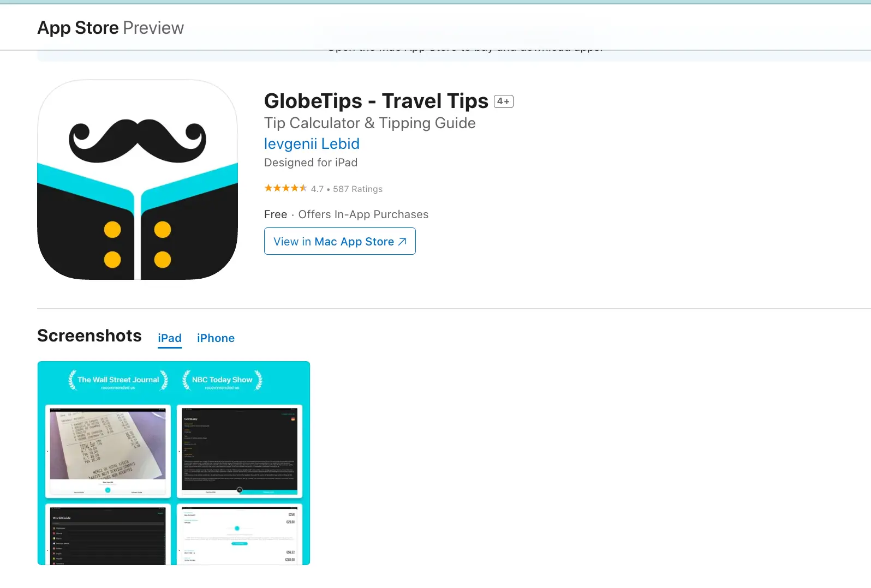
Task: Switch to the iPad screenshots tab
Action: (170, 338)
